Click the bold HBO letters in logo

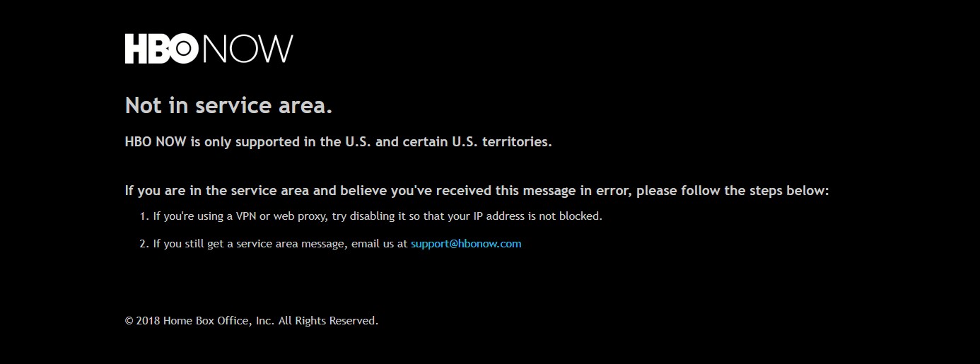click(163, 49)
